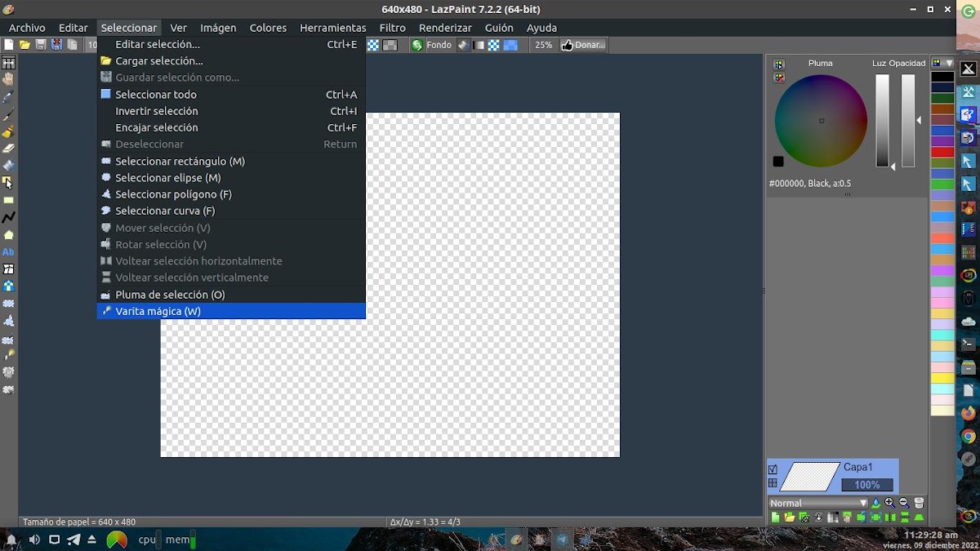Toggle visibility checkbox for Capa1 layer
This screenshot has width=980, height=551.
point(773,469)
